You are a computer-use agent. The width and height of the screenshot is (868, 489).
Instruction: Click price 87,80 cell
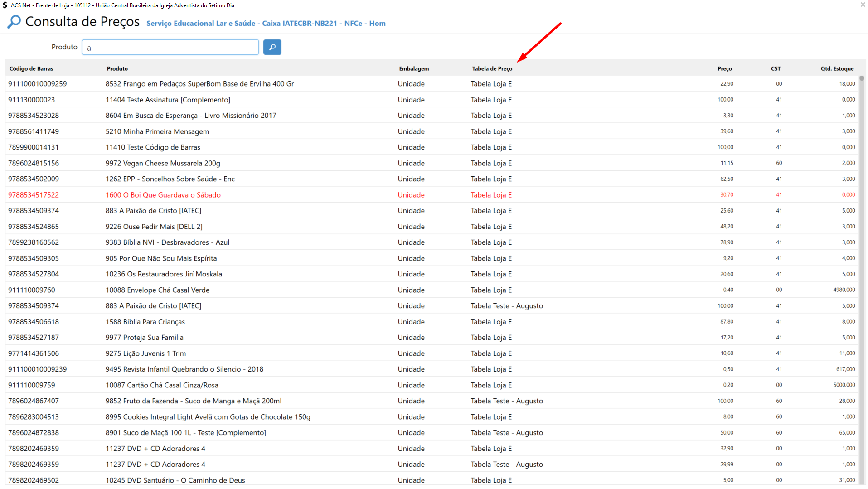[x=727, y=322]
